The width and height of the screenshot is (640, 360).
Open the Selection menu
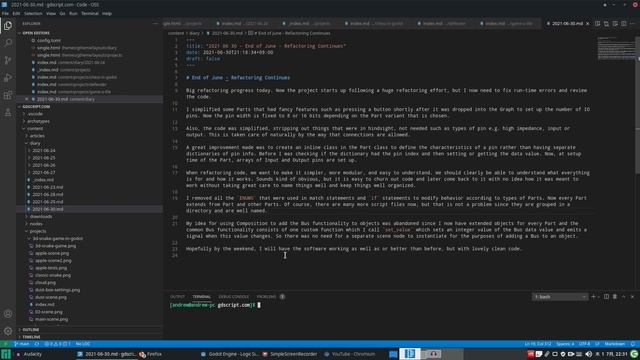33,13
